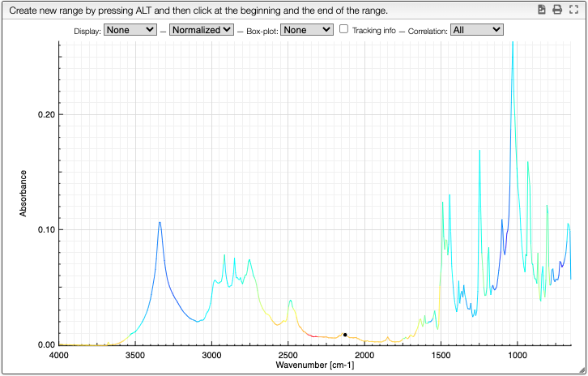Select the black marker dot on the spectrum
Screen dimensions: 588x376
pos(345,335)
